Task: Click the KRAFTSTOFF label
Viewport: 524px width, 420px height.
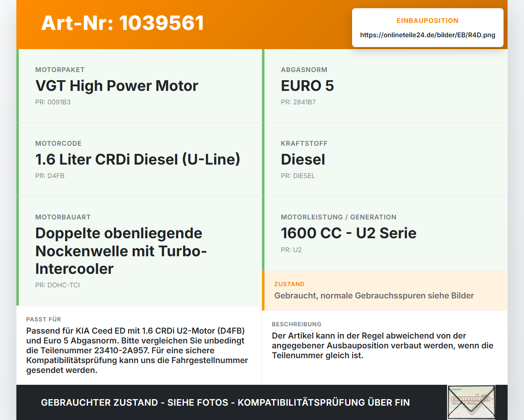Action: pyautogui.click(x=304, y=143)
